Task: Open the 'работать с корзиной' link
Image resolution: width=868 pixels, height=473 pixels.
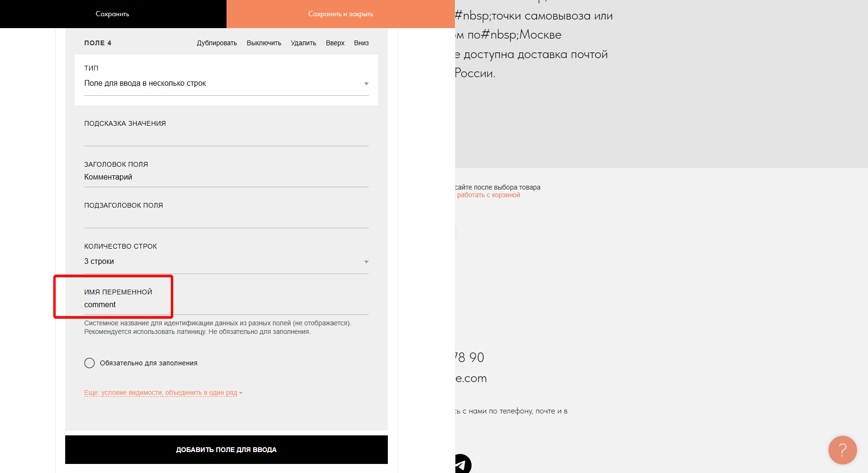Action: 488,195
